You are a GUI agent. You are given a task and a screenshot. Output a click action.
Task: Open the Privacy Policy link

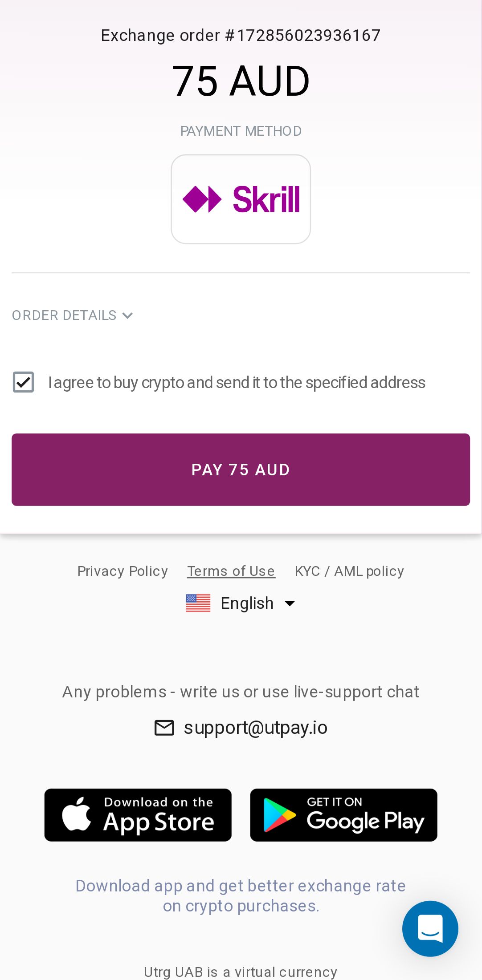[x=123, y=571]
